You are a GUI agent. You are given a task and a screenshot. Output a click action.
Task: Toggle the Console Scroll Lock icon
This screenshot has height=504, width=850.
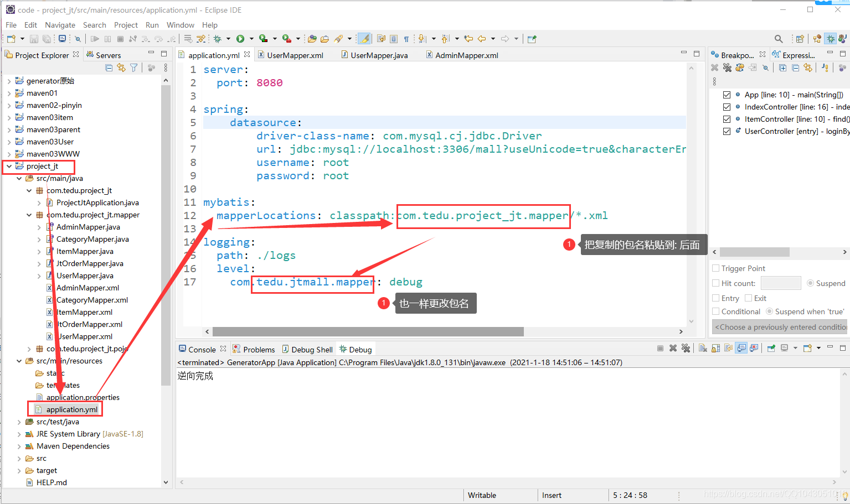click(716, 348)
